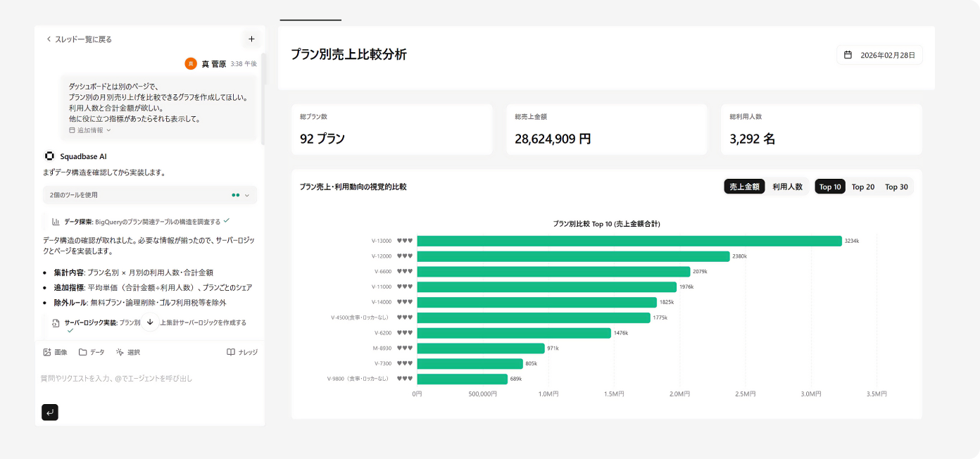Open the データ folder button
Viewport: 980px width, 459px height.
point(92,352)
